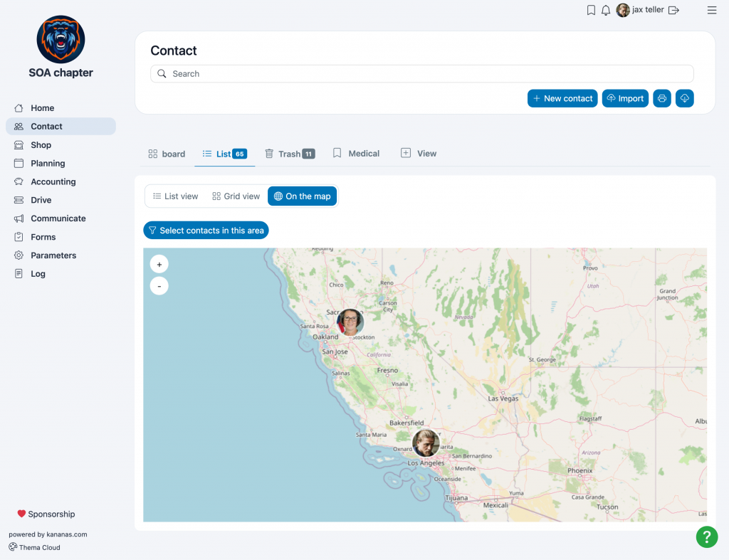
Task: Open notifications bell
Action: click(x=605, y=10)
